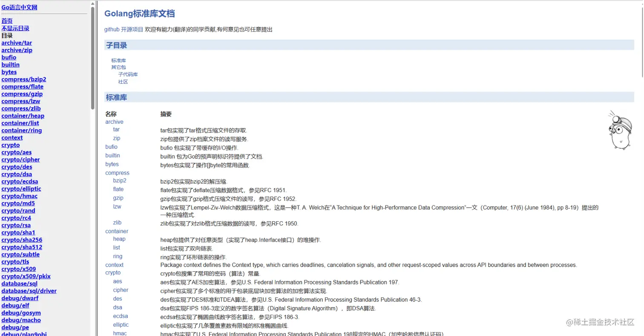Screen dimensions: 644x336
Task: Open crypto/rand sidebar link
Action: (18, 211)
